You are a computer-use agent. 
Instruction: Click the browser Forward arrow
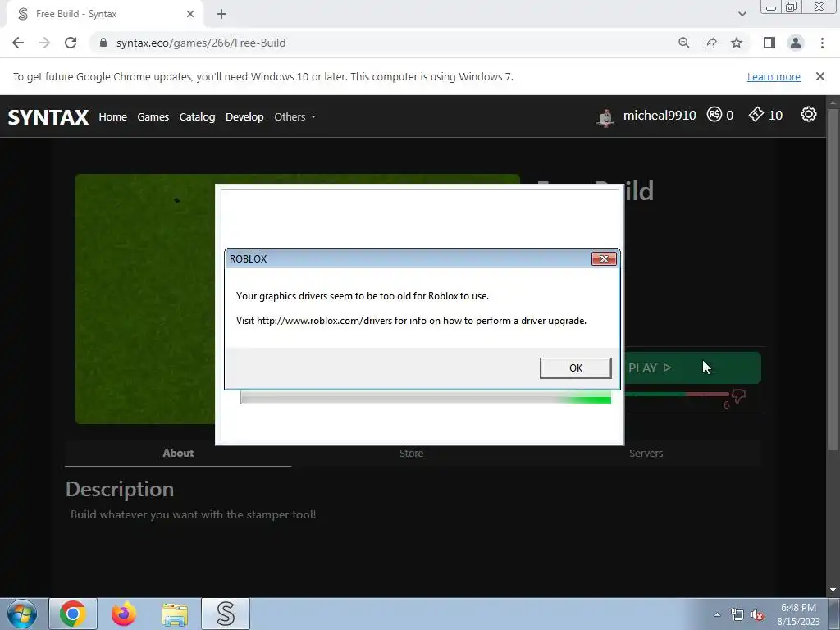(44, 43)
